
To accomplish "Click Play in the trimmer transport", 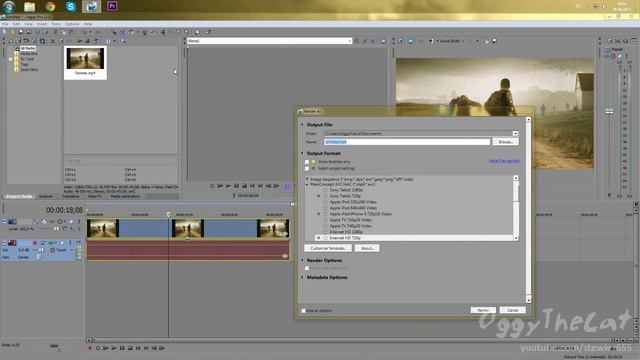I will click(228, 186).
